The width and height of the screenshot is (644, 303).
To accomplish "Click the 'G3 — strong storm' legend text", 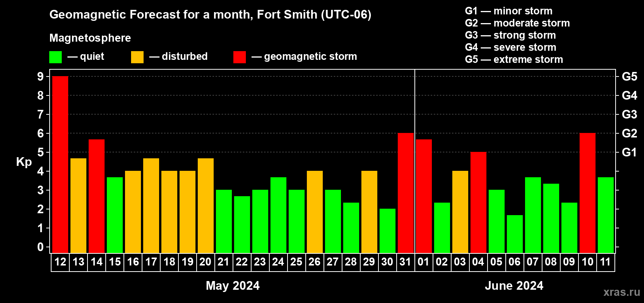I will coord(511,35).
